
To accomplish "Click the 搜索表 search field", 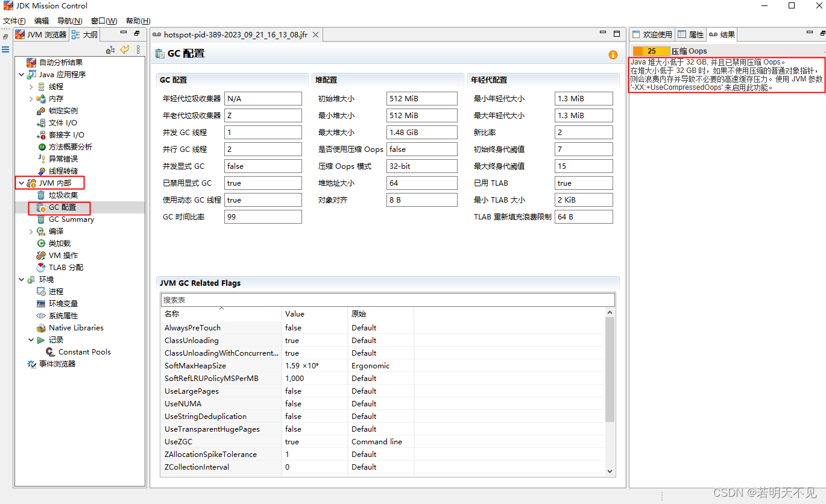I will point(386,300).
